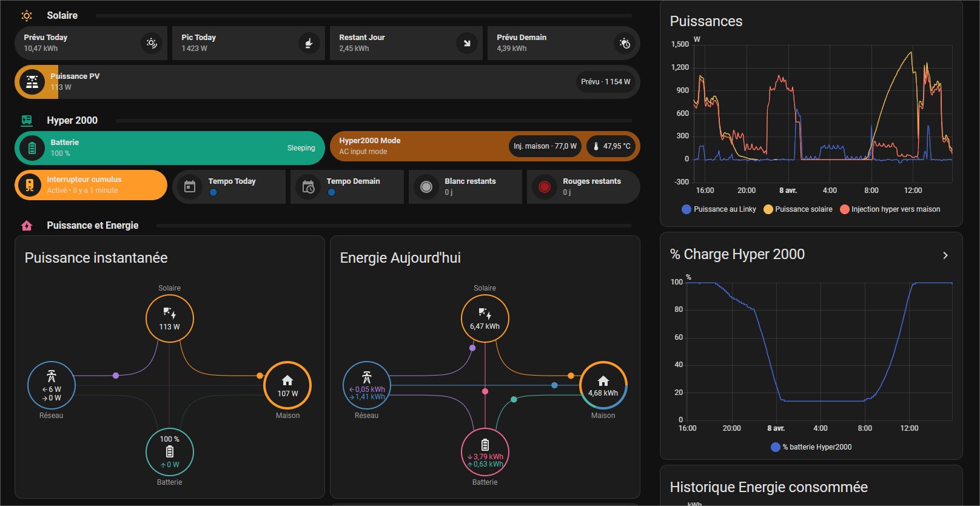
Task: Click the Puissance PV solar panel icon
Action: pos(32,82)
